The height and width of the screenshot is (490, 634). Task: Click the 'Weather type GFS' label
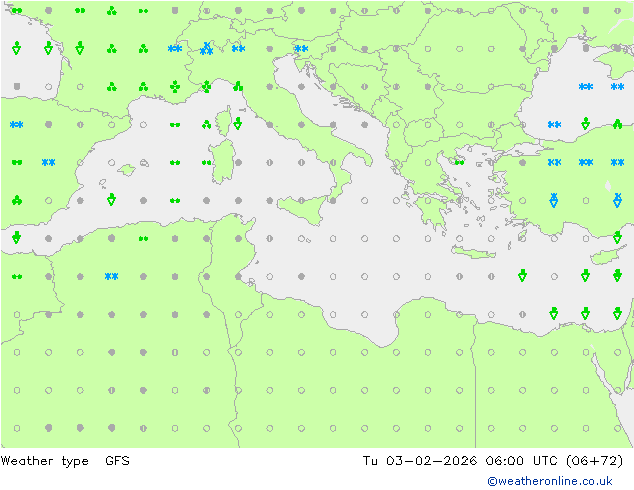[x=66, y=461]
